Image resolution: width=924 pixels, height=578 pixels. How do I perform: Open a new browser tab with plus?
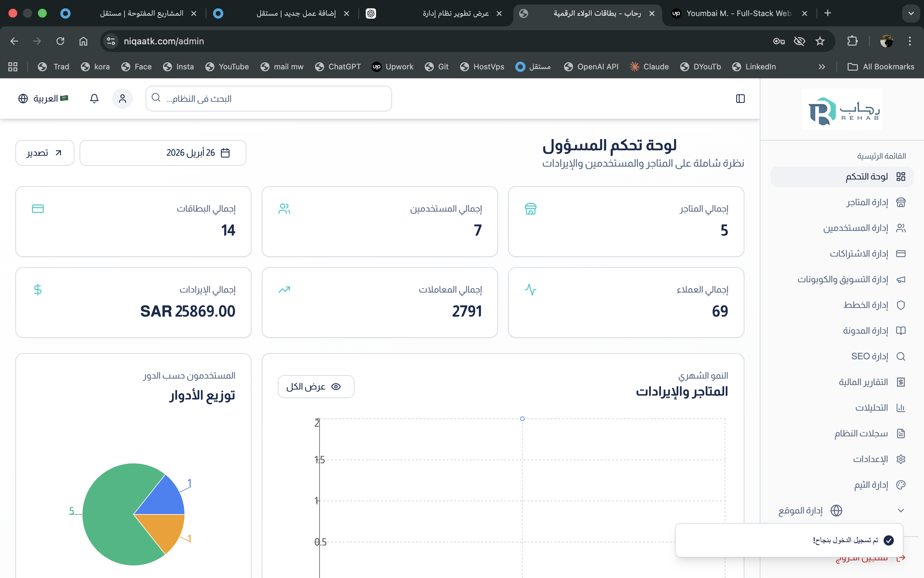[827, 13]
